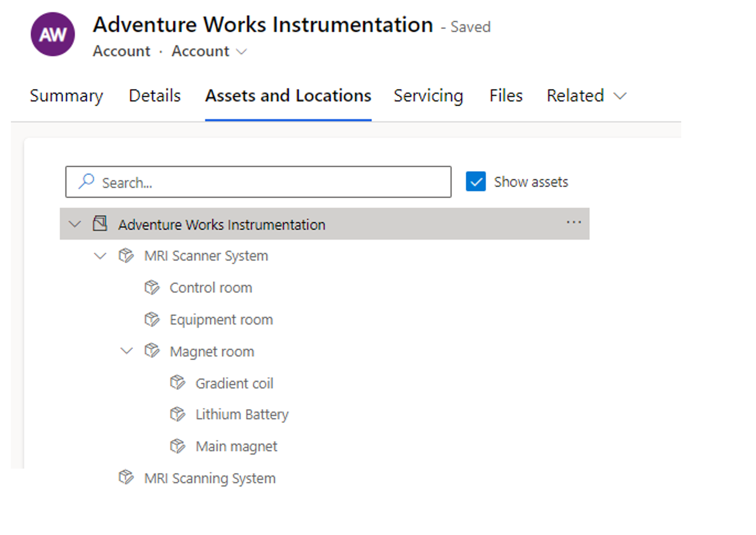Switch to the Summary tab
Screen dimensions: 756x535
(x=66, y=96)
